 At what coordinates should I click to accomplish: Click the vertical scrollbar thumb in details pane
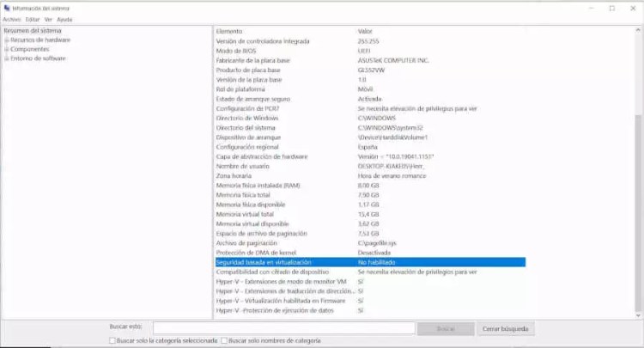point(638,213)
